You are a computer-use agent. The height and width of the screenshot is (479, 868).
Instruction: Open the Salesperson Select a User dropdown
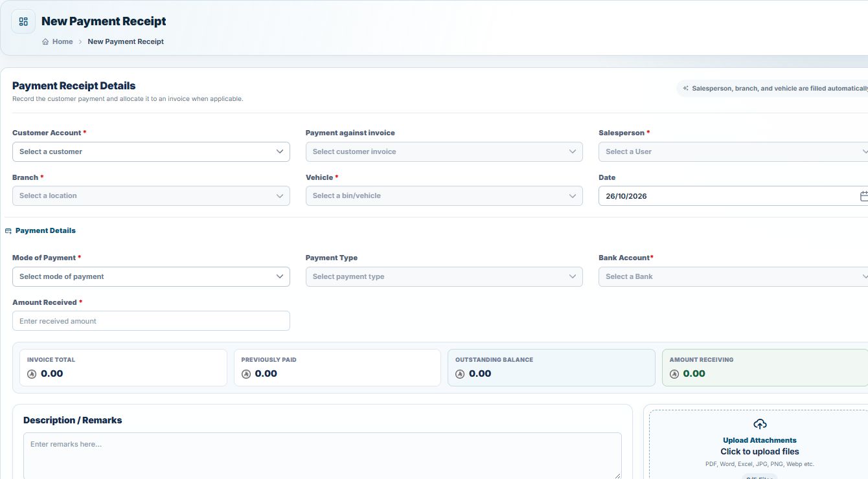click(x=733, y=151)
